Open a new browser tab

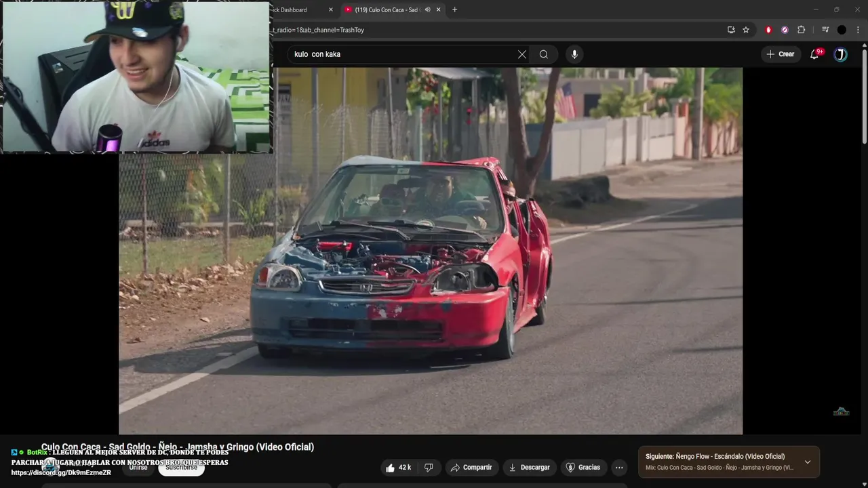coord(454,9)
